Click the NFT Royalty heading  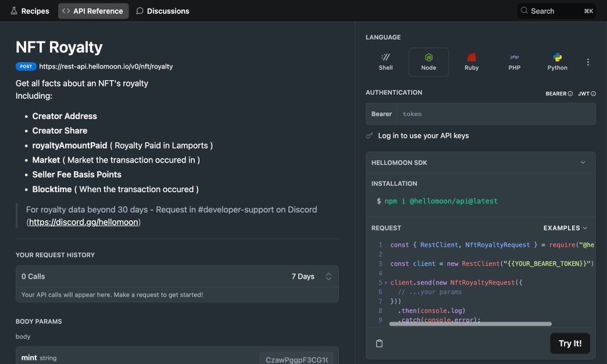click(59, 47)
